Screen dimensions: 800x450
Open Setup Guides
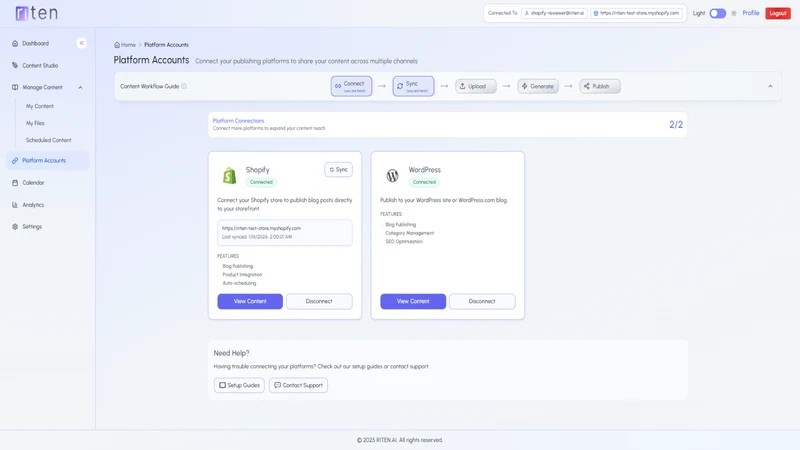(239, 385)
